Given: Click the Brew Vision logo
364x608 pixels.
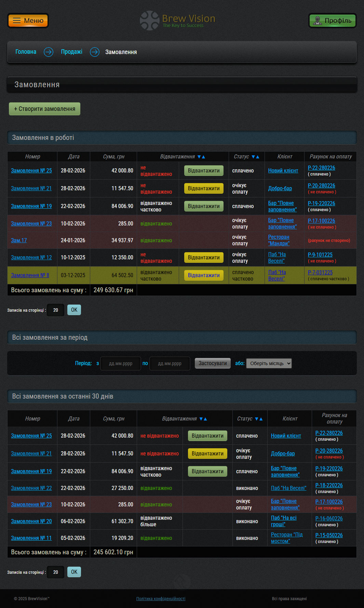Looking at the screenshot, I should (178, 21).
